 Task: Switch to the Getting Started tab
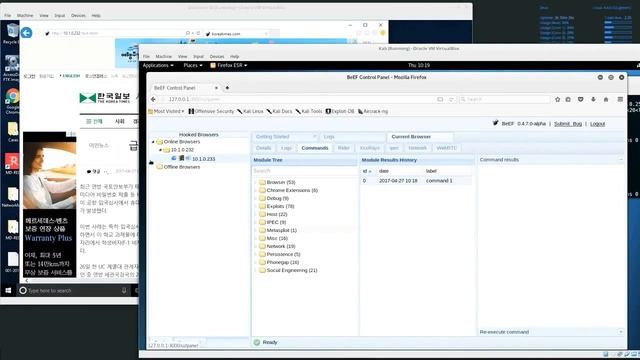(x=285, y=137)
